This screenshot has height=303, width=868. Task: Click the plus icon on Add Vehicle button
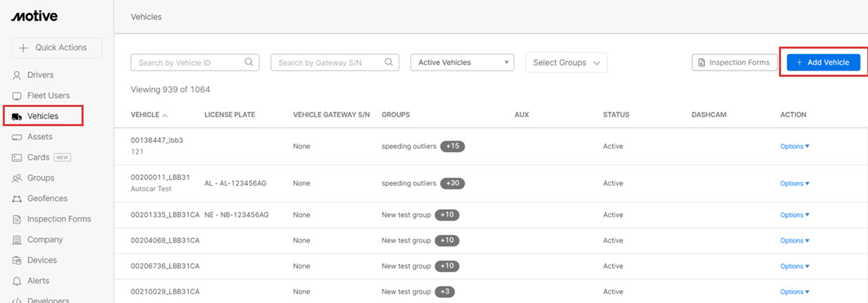[800, 62]
